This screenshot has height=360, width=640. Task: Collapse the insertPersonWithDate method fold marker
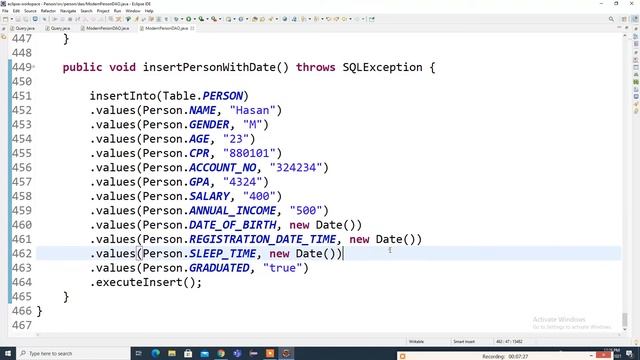(34, 67)
